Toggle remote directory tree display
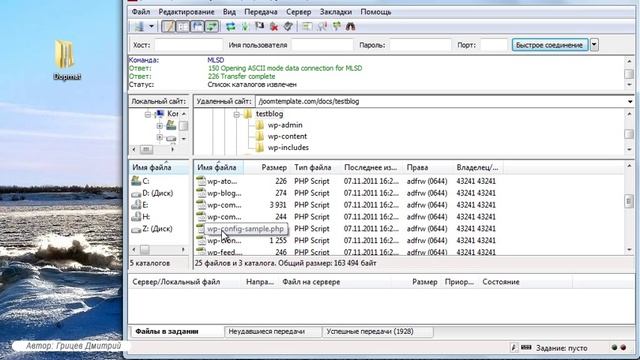This screenshot has height=360, width=640. pyautogui.click(x=198, y=27)
